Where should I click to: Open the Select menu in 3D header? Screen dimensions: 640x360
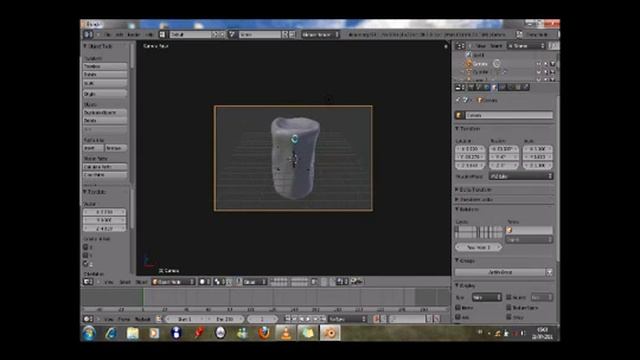(125, 282)
